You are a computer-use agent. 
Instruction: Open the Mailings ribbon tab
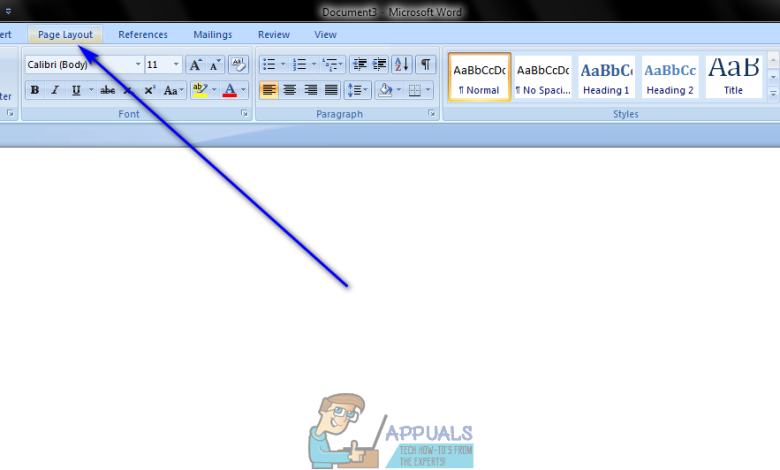click(212, 34)
